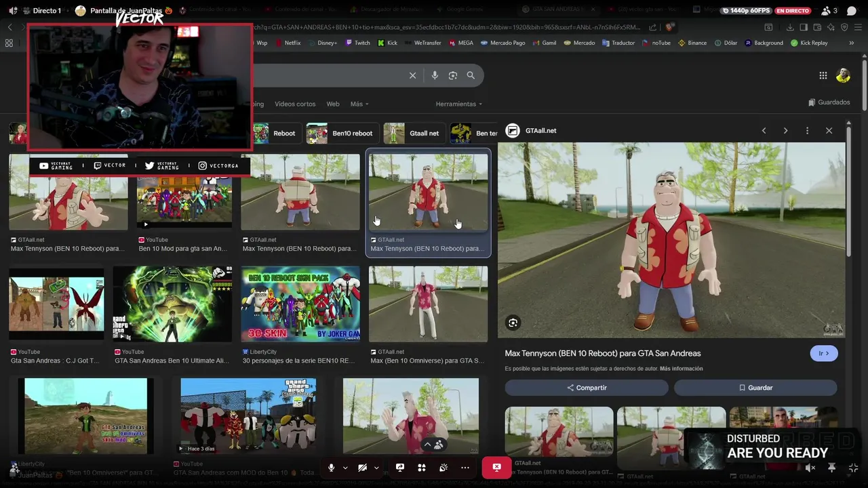The width and height of the screenshot is (868, 488).
Task: Open GTA San Andreas Ben 10 Ultimate Alien thumbnail
Action: [172, 304]
